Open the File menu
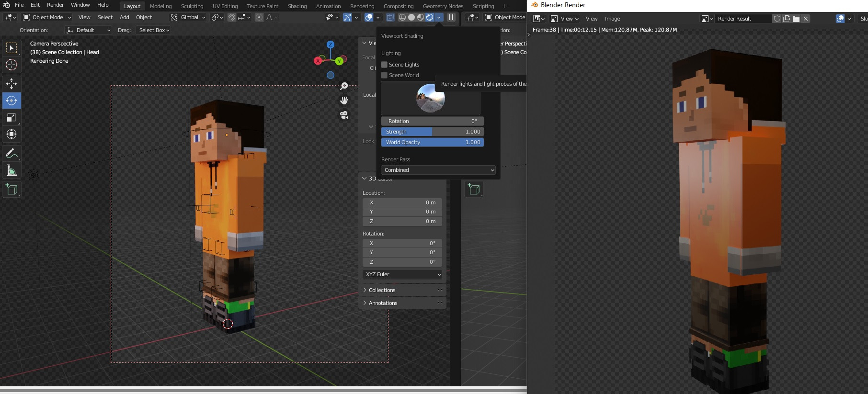 click(x=19, y=5)
